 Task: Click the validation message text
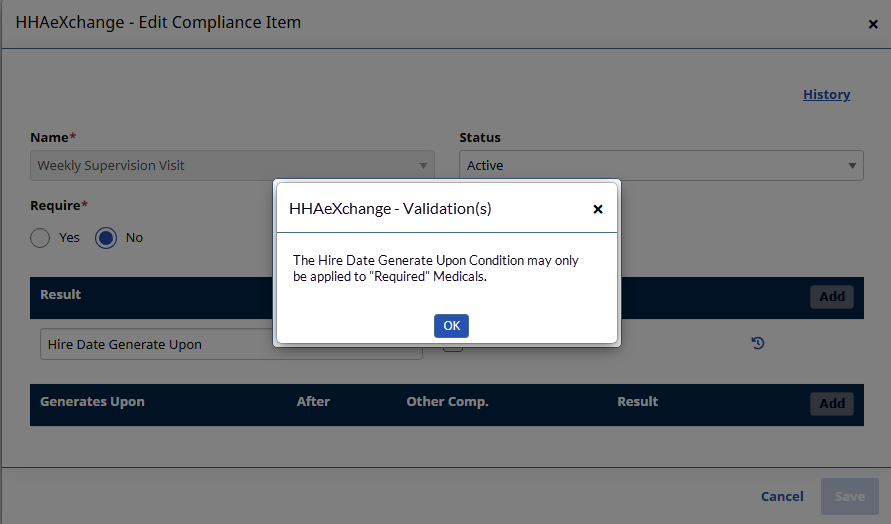(x=436, y=268)
